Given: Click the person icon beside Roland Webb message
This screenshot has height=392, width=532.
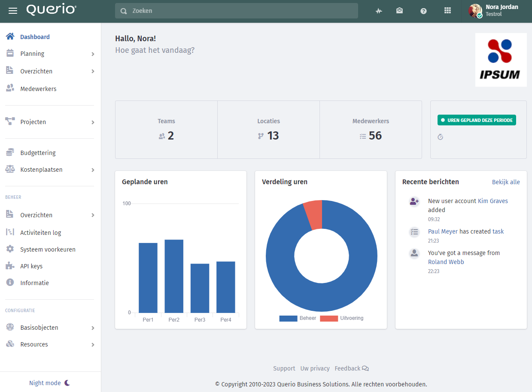Looking at the screenshot, I should coord(414,253).
